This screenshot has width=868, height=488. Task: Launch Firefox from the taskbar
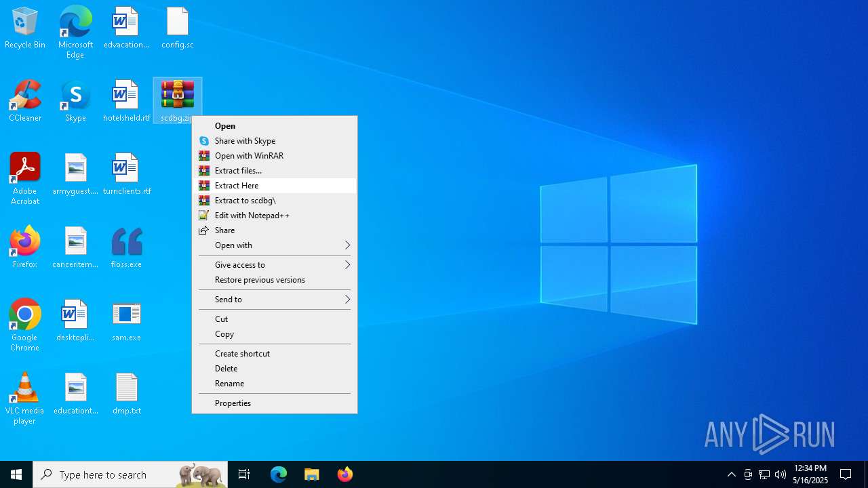pos(344,474)
